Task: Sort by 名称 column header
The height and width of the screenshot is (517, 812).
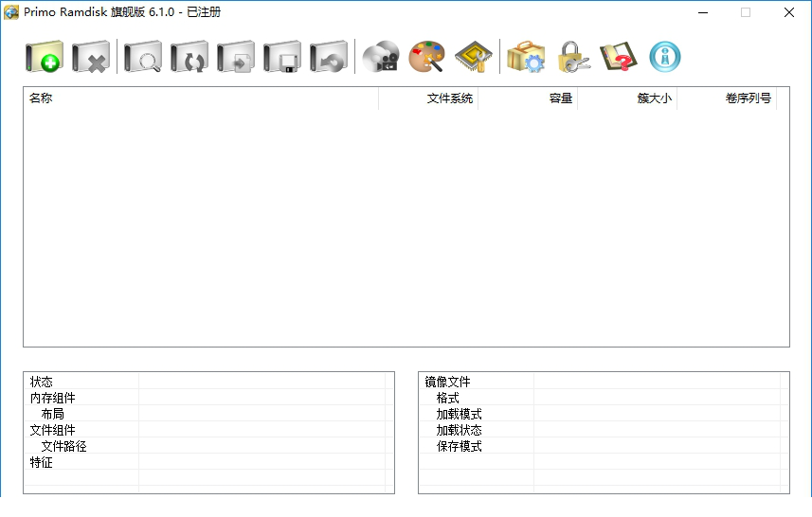Action: point(201,98)
